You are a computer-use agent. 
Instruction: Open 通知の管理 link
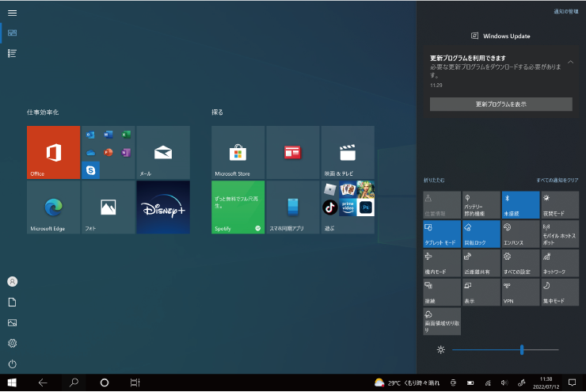566,12
